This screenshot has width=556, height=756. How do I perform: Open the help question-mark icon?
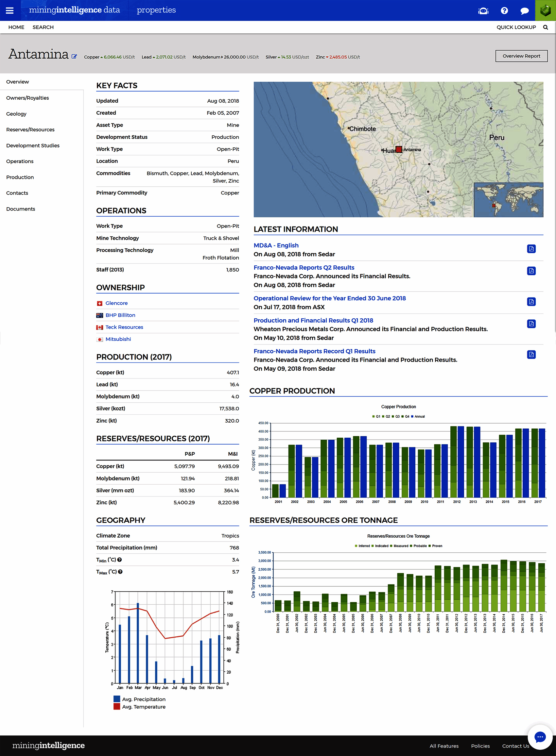[504, 10]
